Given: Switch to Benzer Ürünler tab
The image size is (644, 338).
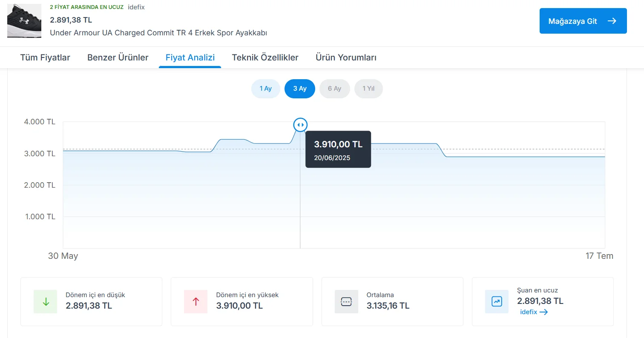Looking at the screenshot, I should click(118, 57).
